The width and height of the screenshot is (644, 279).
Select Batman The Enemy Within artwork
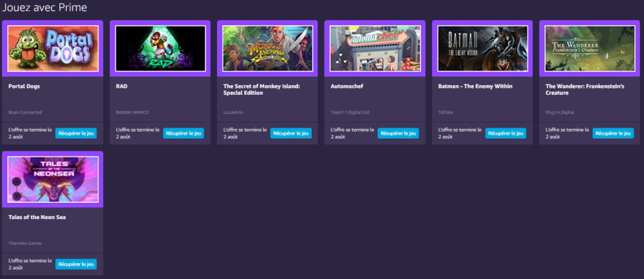(482, 48)
